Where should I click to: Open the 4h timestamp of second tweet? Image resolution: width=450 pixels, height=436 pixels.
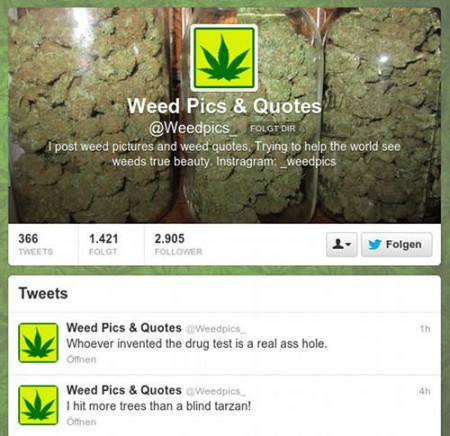[425, 391]
